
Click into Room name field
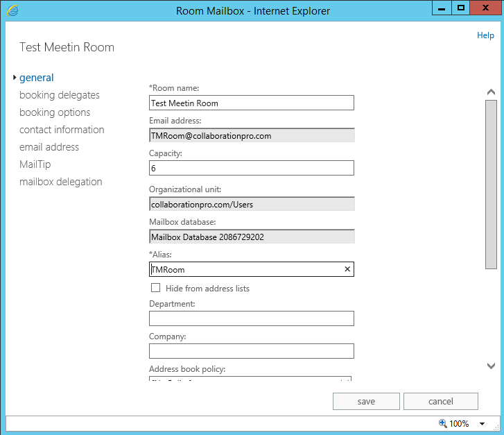(252, 103)
